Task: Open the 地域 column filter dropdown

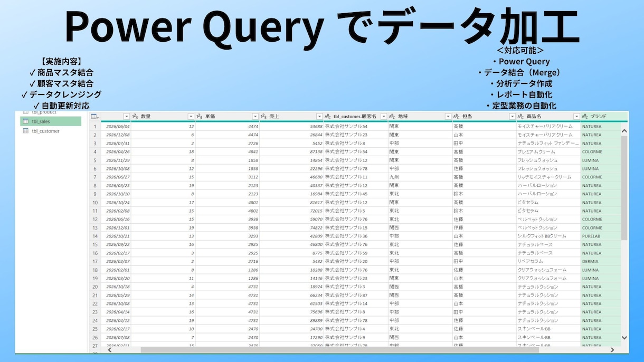Action: 448,116
